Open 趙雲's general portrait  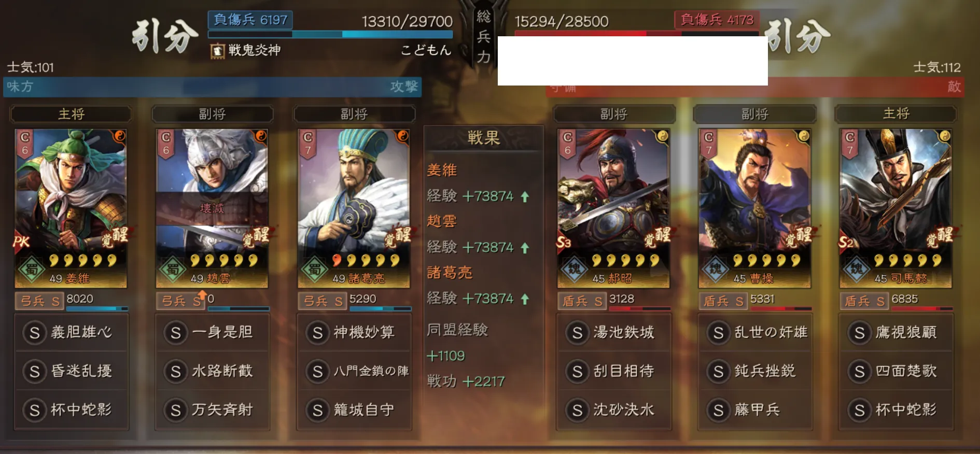[212, 208]
